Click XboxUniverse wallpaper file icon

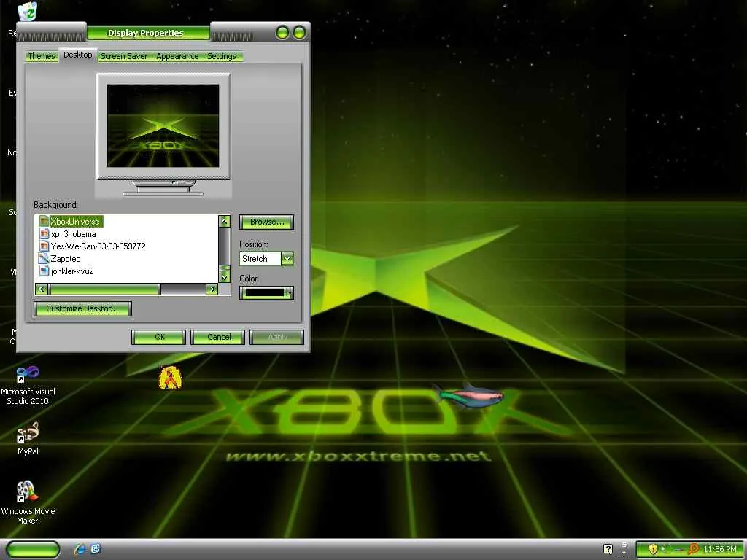(x=44, y=222)
